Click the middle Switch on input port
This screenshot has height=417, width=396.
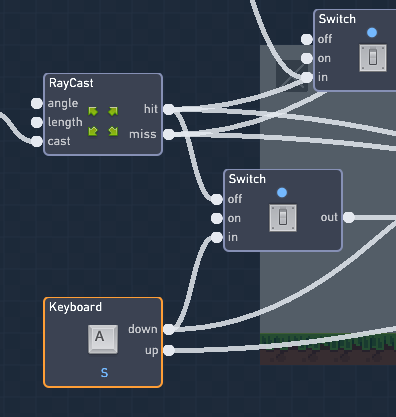217,218
